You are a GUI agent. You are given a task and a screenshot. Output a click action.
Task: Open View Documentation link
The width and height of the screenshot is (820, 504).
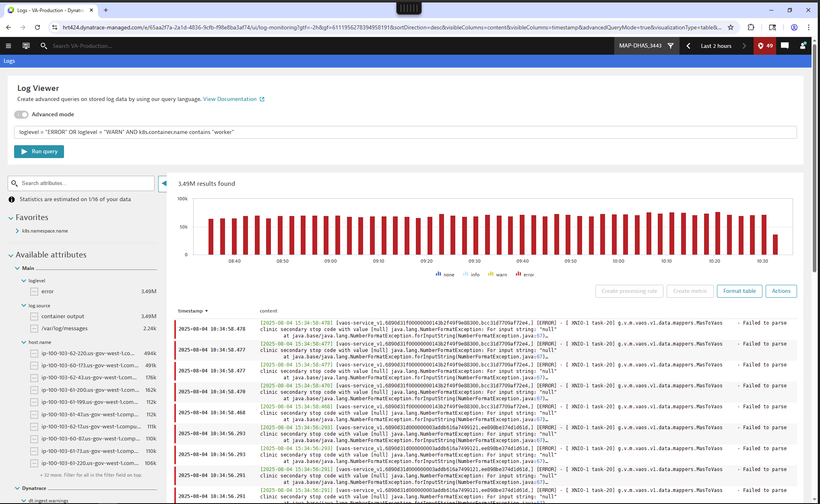pos(230,99)
